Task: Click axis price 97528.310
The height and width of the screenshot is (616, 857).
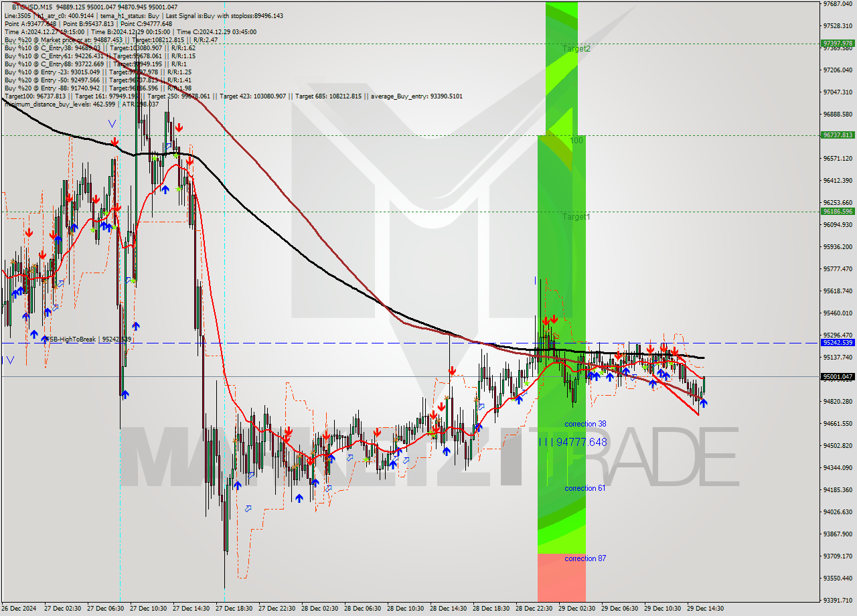Action: click(x=838, y=25)
